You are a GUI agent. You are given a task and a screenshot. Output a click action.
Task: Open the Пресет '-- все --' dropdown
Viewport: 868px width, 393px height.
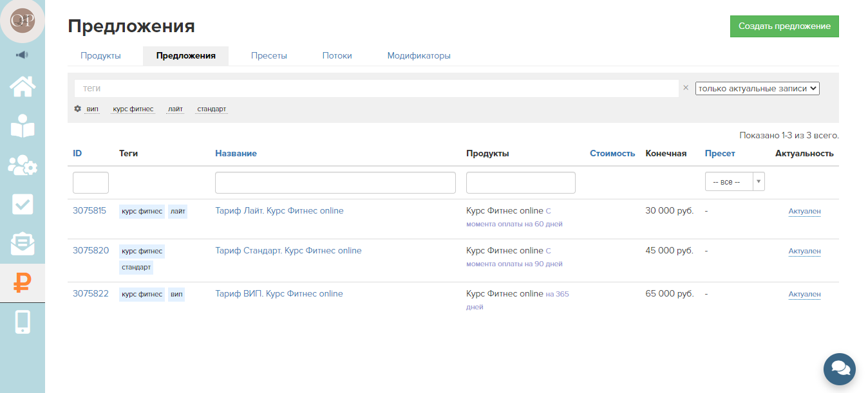coord(734,182)
